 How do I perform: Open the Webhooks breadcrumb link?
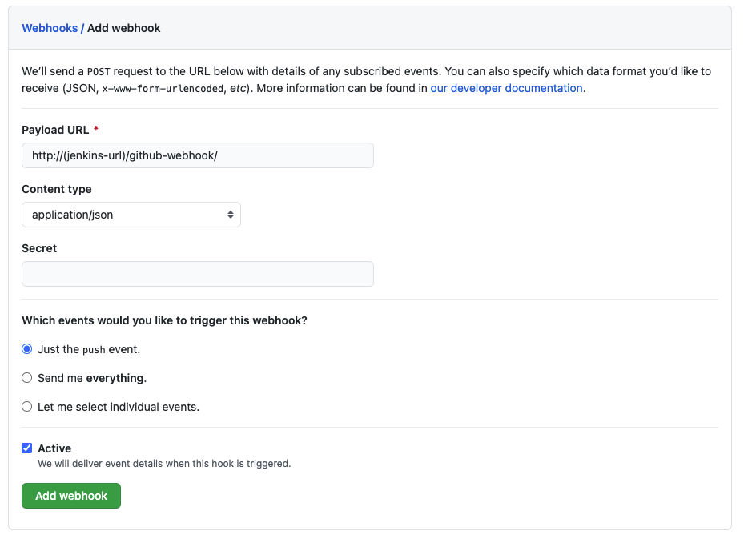coord(50,28)
